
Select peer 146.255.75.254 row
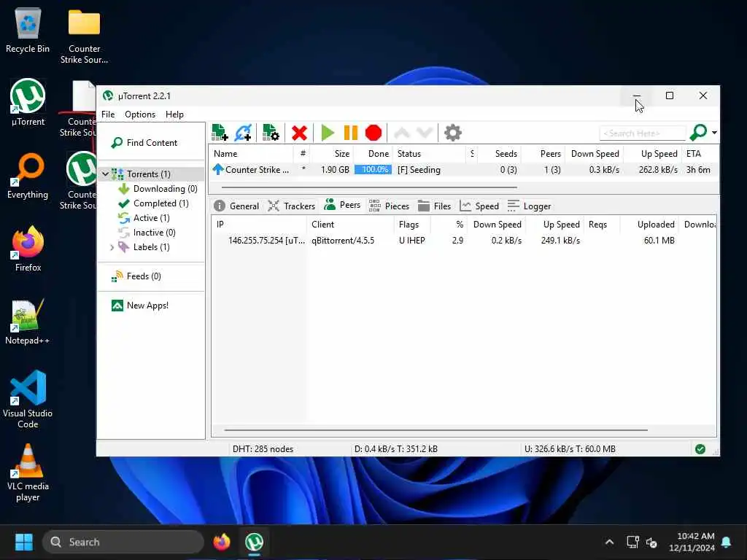click(463, 241)
